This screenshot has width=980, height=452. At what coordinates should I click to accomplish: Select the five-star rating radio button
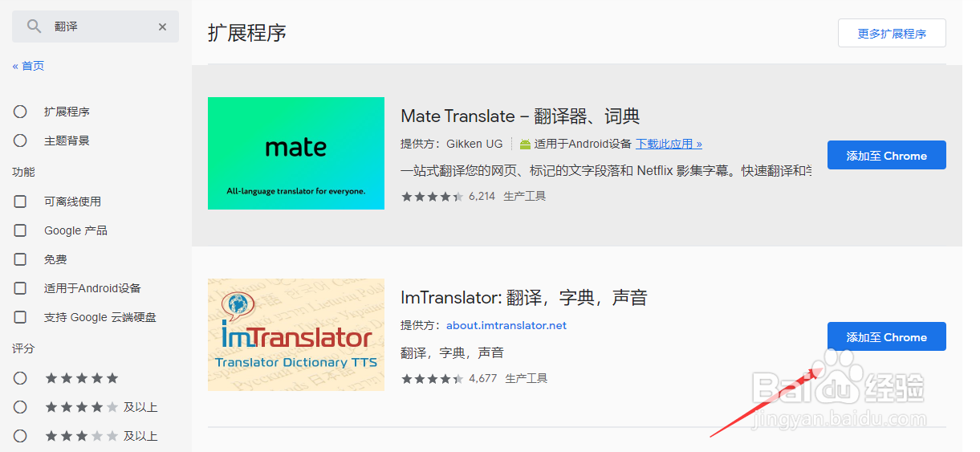point(20,378)
